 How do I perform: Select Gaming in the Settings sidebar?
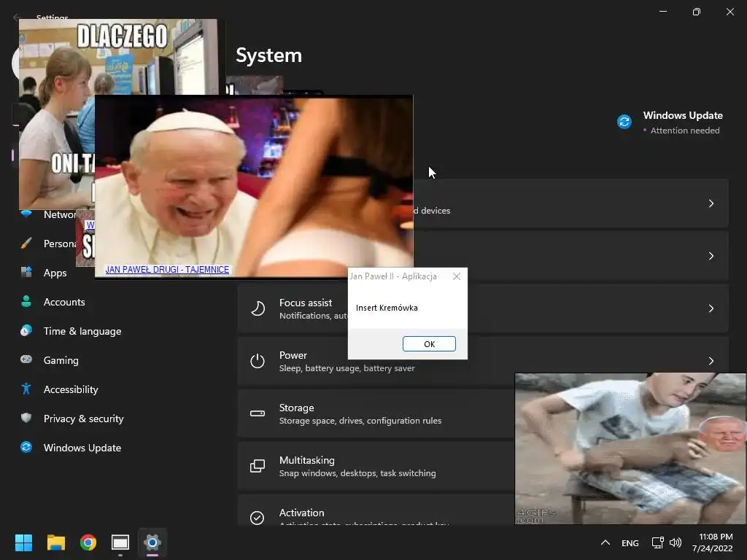click(x=61, y=360)
